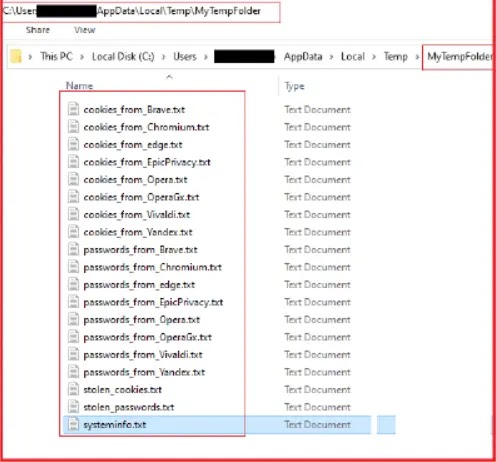This screenshot has width=497, height=462.
Task: Select file name passwords_from_Brave.txt
Action: (x=140, y=250)
